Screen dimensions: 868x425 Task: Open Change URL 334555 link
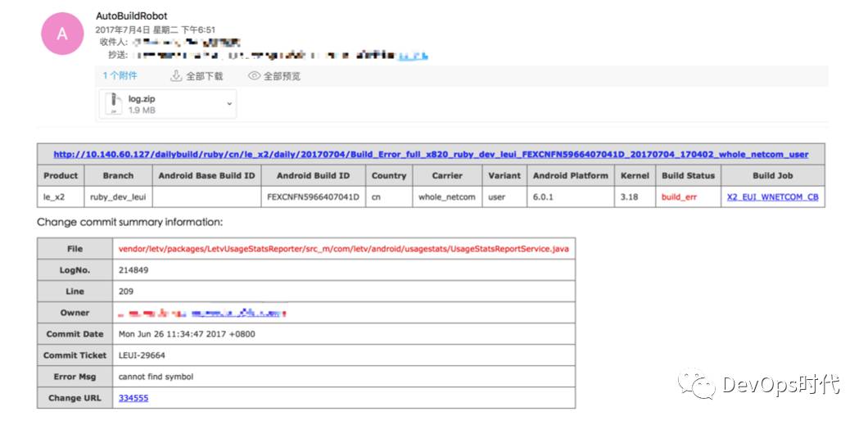tap(133, 398)
